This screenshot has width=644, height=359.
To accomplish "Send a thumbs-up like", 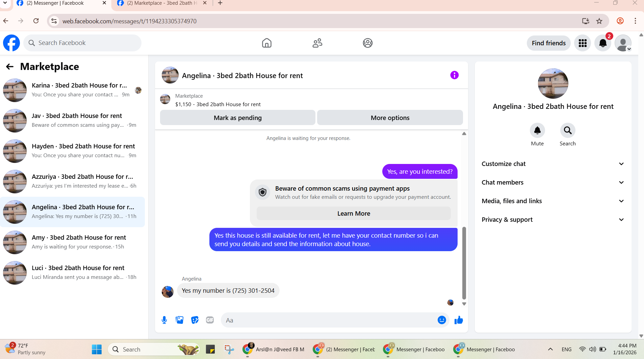I will coord(459,320).
